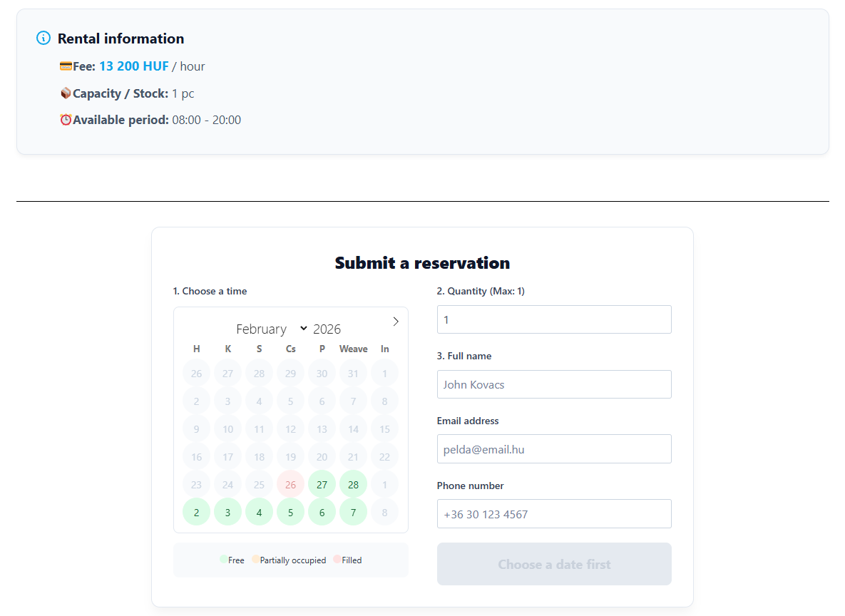Click the info icon beside Rental information

click(x=43, y=38)
